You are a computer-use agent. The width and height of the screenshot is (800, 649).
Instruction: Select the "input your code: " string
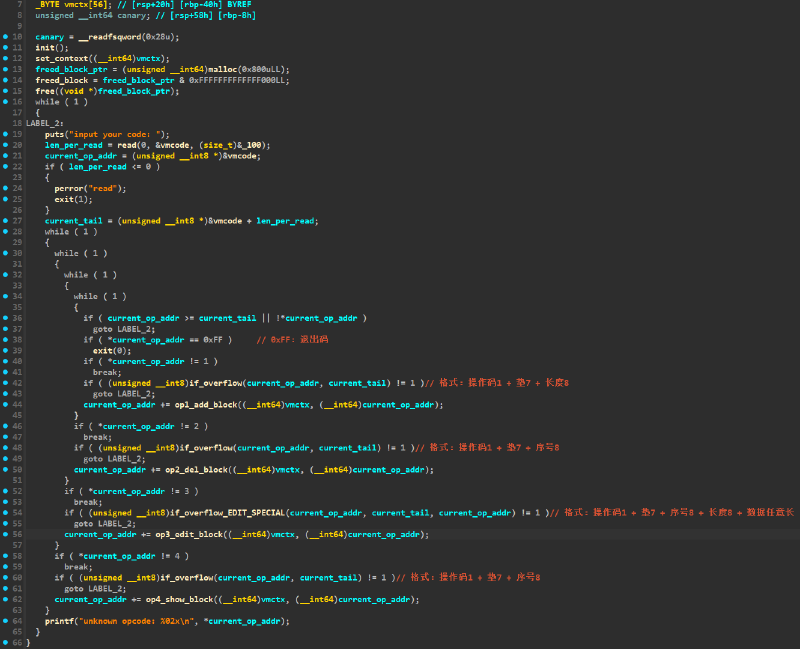[117, 134]
